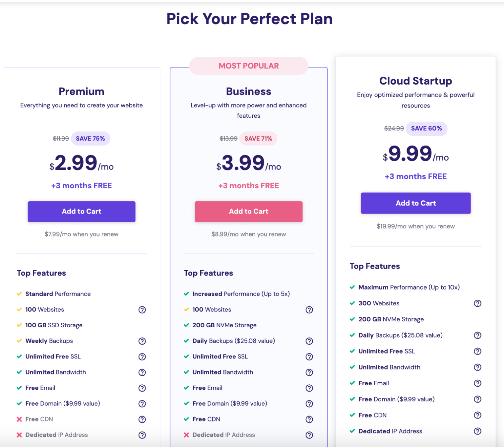Open 300 Websites tooltip in Cloud Startup column
This screenshot has height=447, width=504.
click(478, 303)
